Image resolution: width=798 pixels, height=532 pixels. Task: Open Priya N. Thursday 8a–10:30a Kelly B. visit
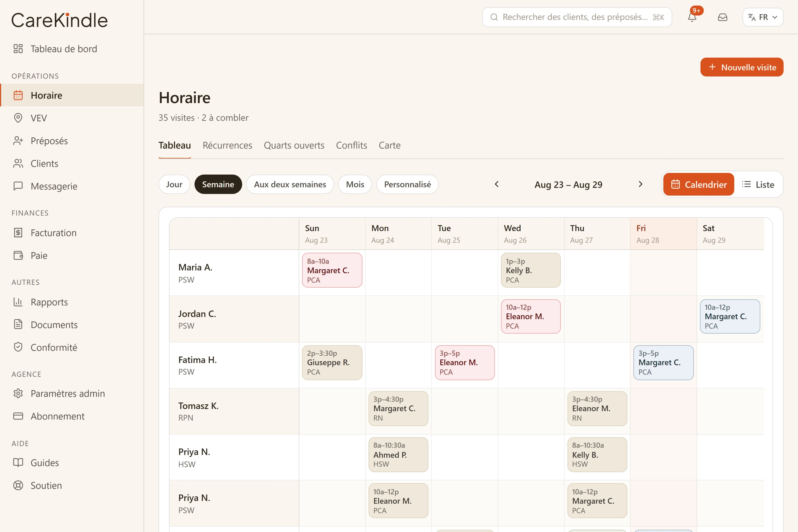597,455
